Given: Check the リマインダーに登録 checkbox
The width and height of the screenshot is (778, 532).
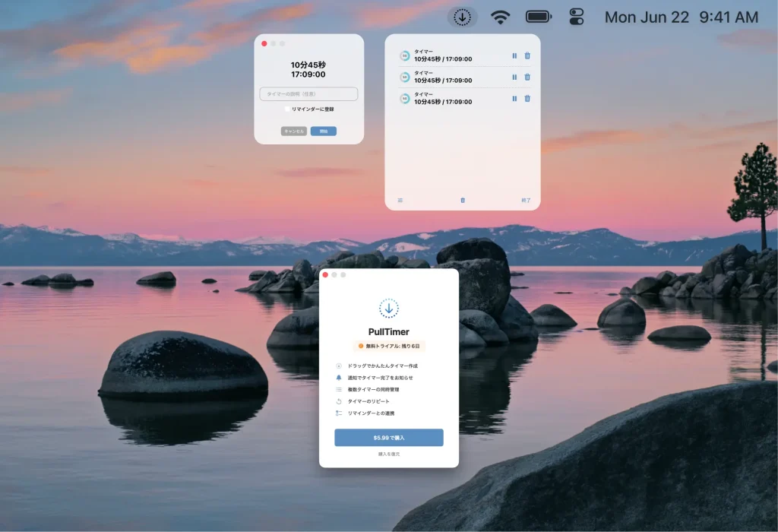Looking at the screenshot, I should point(287,109).
